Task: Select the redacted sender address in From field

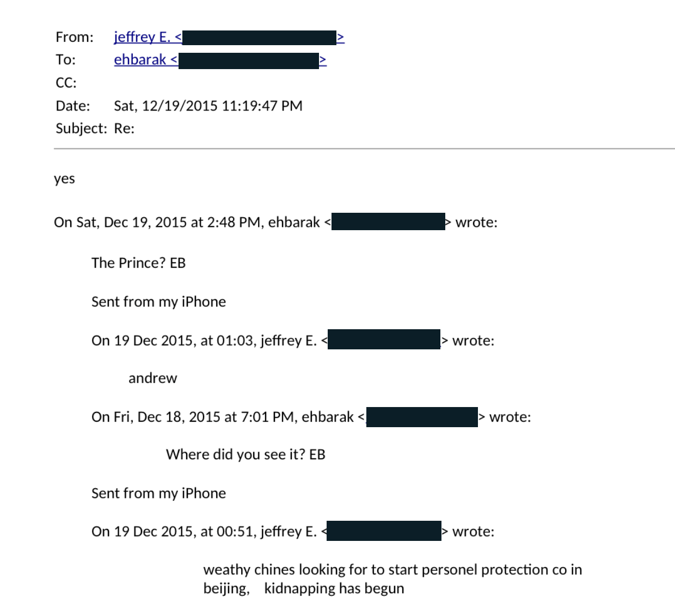Action: pos(259,38)
